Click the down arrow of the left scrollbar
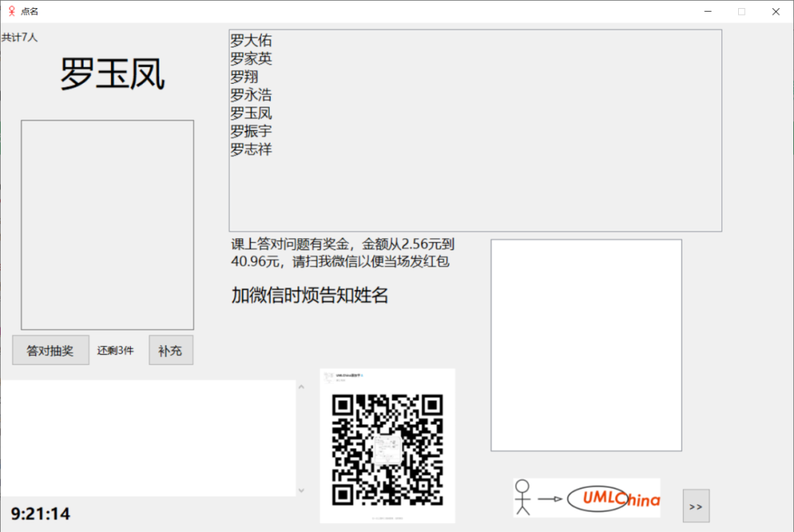The height and width of the screenshot is (532, 794). coord(301,489)
